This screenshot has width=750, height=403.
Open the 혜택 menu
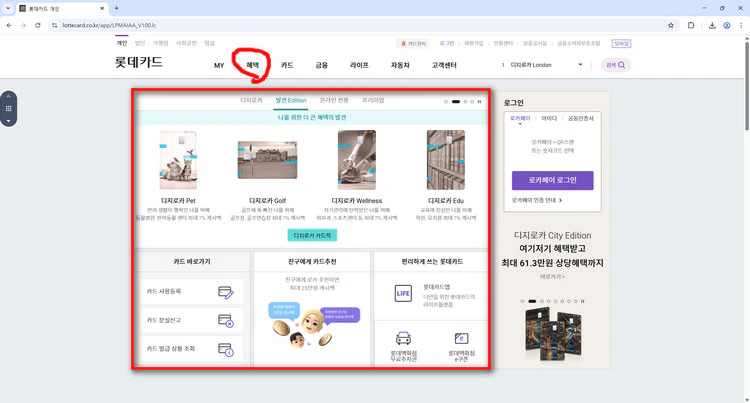click(x=253, y=65)
